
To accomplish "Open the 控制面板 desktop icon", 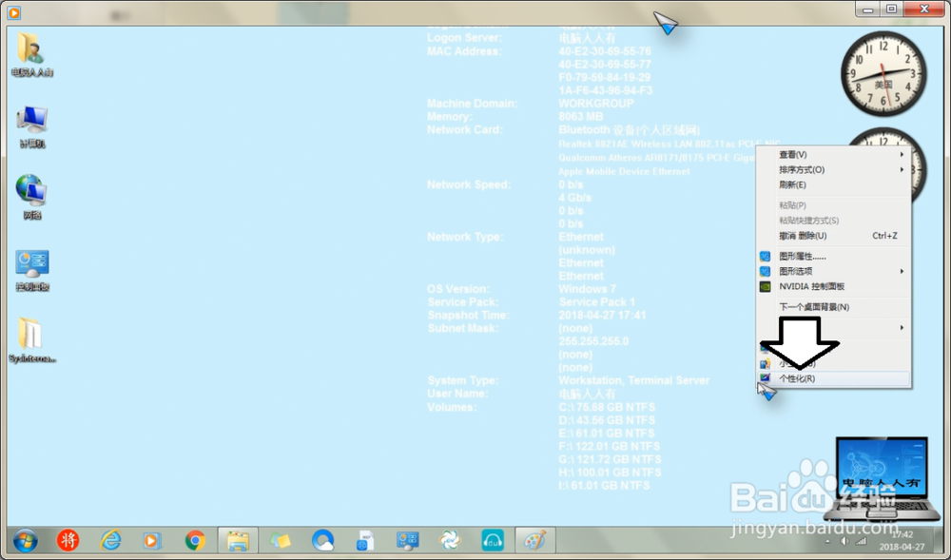I will [31, 270].
